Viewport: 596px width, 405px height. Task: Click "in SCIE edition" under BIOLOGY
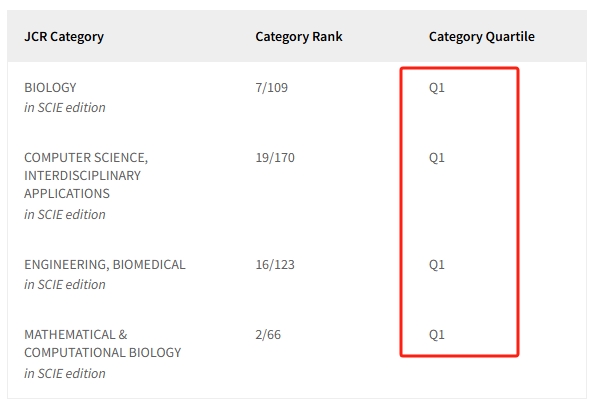click(x=65, y=108)
